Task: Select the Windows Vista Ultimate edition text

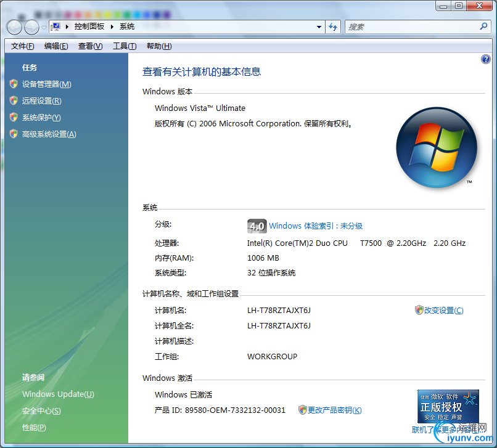Action: [x=200, y=108]
